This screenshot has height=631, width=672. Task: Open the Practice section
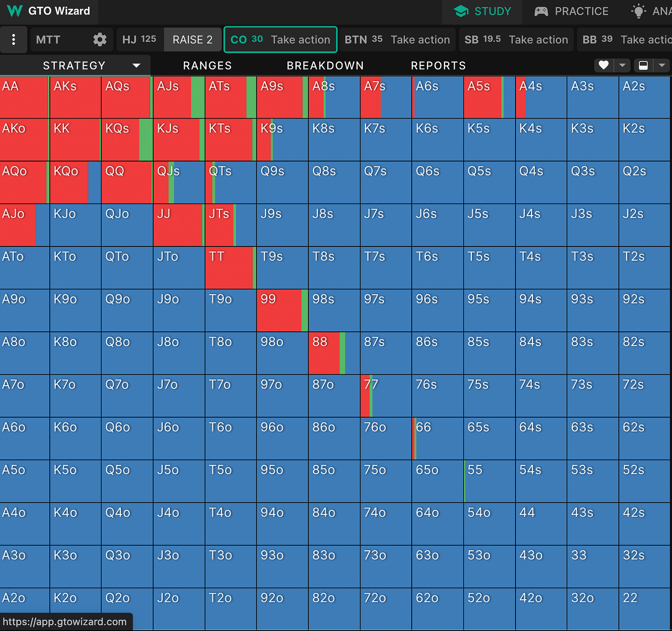pos(571,12)
